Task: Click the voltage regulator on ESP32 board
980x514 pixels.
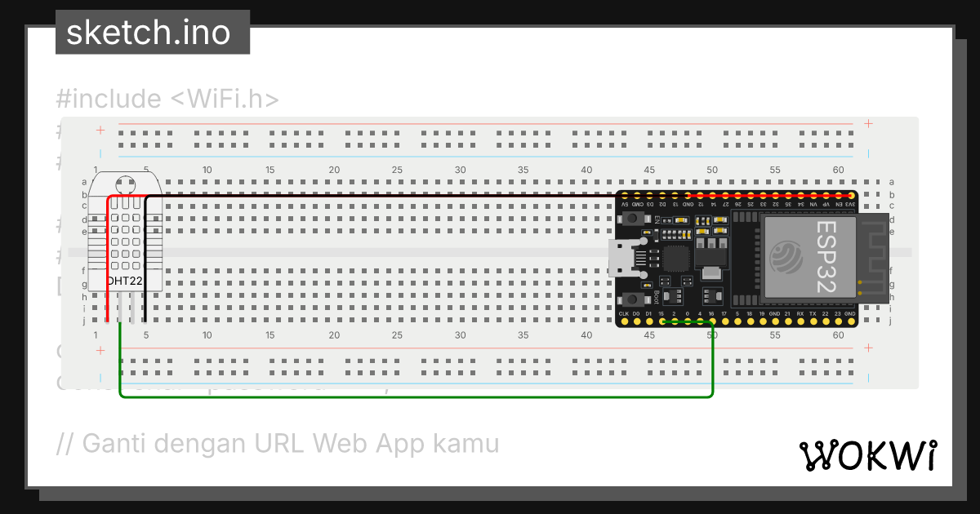Action: (x=713, y=260)
